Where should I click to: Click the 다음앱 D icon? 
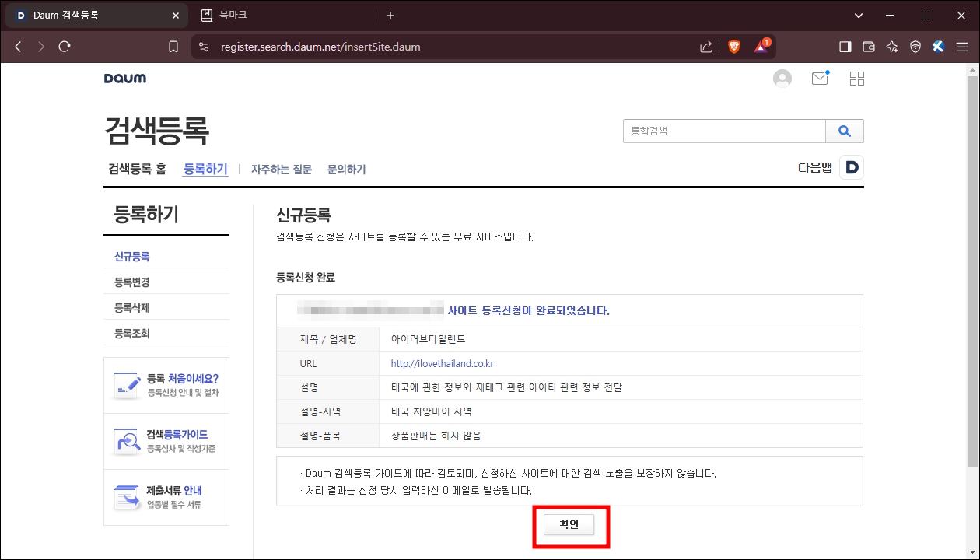tap(852, 167)
